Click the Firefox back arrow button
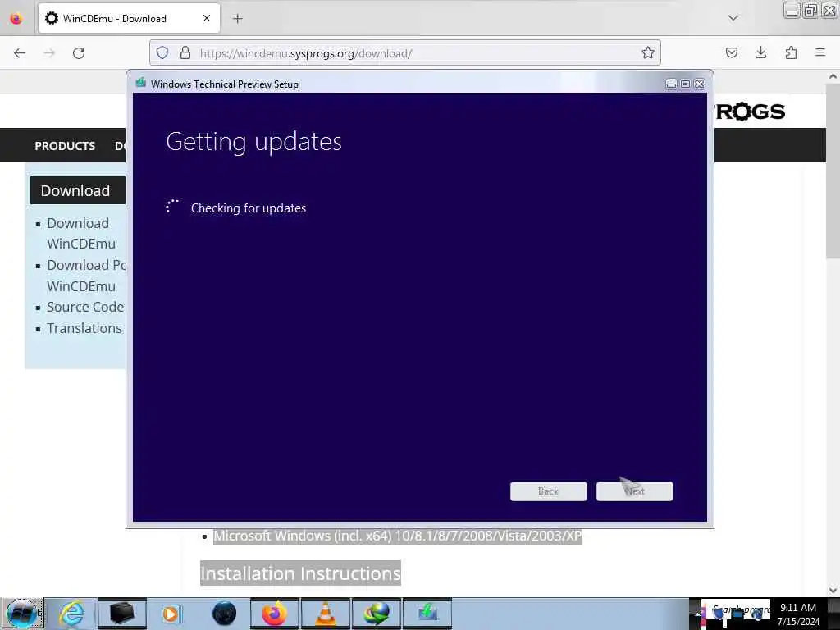 (x=20, y=53)
